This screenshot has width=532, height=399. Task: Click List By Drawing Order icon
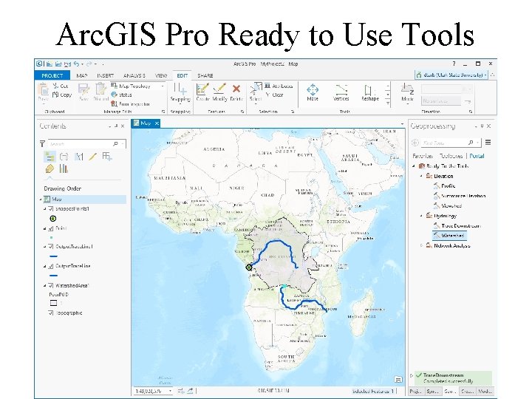[50, 157]
